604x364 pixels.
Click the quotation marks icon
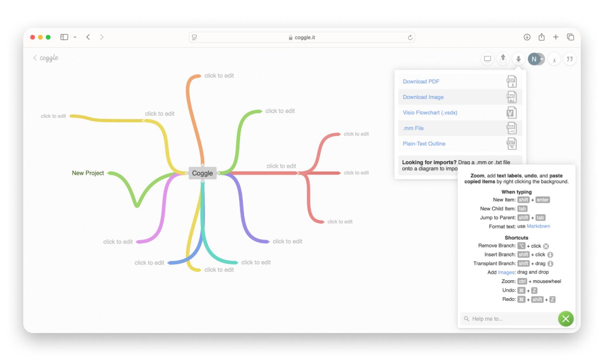(x=570, y=59)
